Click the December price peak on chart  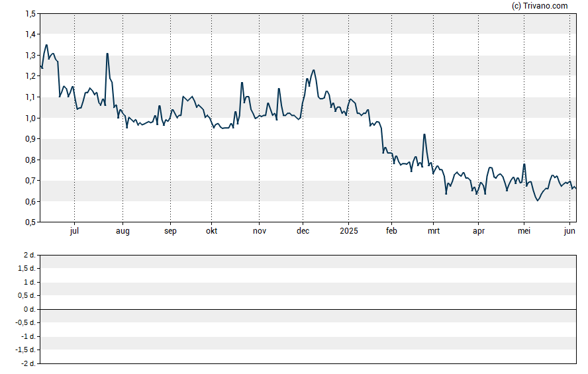point(313,70)
